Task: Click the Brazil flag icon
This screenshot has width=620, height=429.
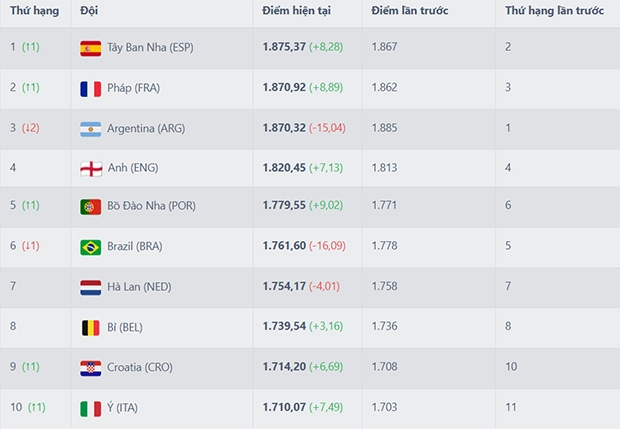Action: tap(90, 247)
